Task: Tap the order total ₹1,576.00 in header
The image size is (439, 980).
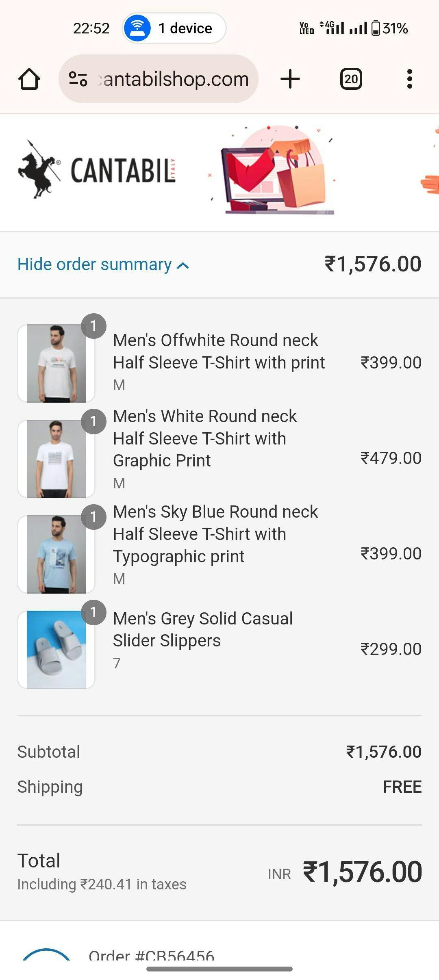Action: pyautogui.click(x=372, y=265)
